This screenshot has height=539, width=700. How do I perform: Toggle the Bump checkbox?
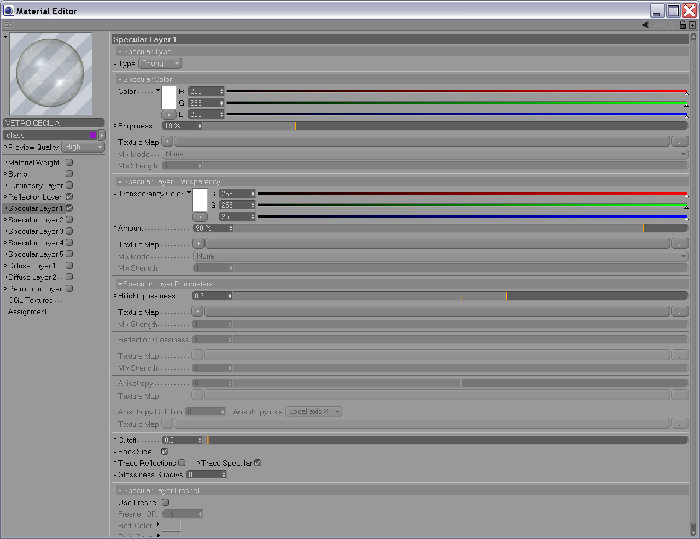69,173
